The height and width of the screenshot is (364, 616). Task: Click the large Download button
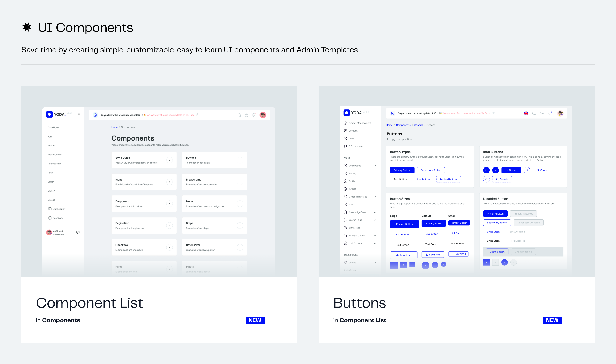[403, 255]
